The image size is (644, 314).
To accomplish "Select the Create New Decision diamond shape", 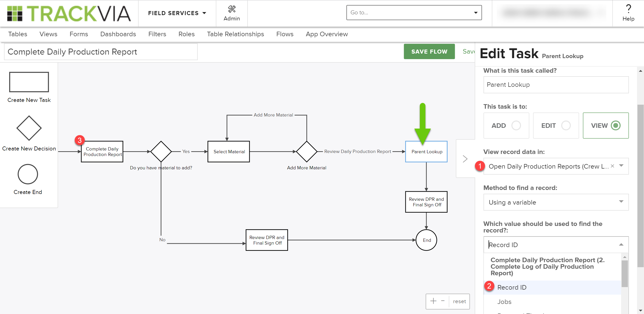I will click(x=29, y=128).
